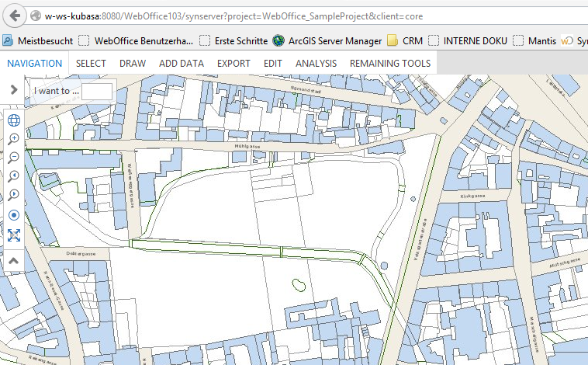This screenshot has width=588, height=365.
Task: Switch to the SELECT tab
Action: coord(91,63)
